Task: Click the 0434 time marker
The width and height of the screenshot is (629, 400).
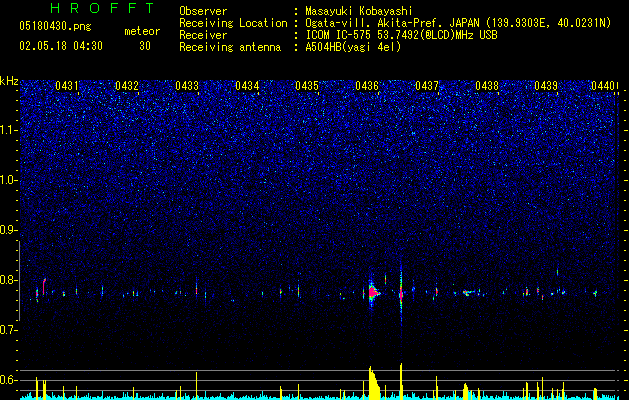Action: (247, 86)
